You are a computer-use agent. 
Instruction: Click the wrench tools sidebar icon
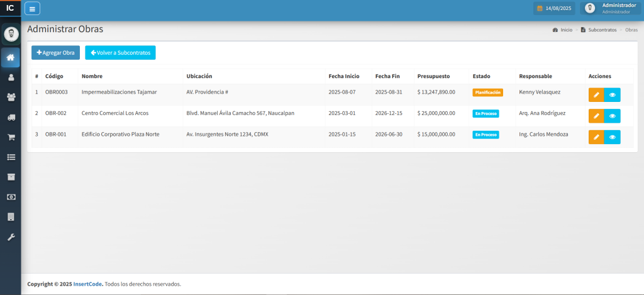click(x=11, y=237)
